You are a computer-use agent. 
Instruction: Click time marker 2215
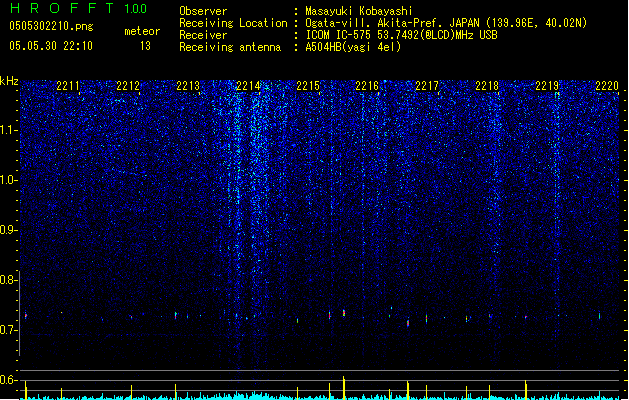[x=308, y=86]
